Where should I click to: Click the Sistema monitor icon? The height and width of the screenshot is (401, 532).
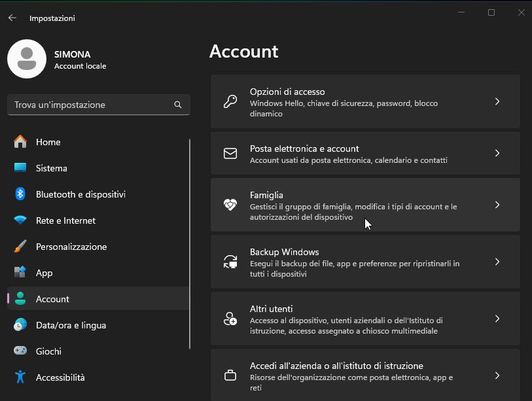click(20, 168)
